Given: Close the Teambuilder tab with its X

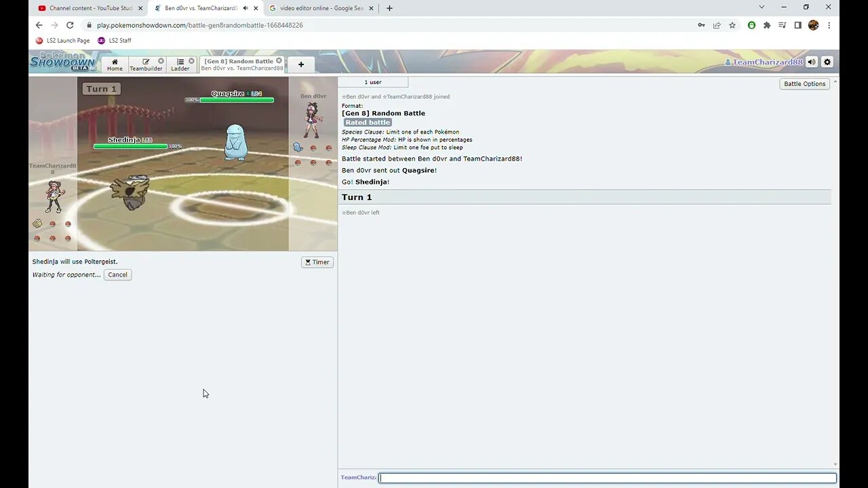Looking at the screenshot, I should [161, 61].
